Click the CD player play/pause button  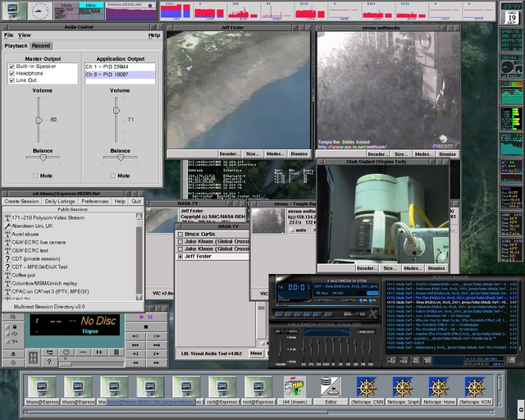[x=146, y=317]
